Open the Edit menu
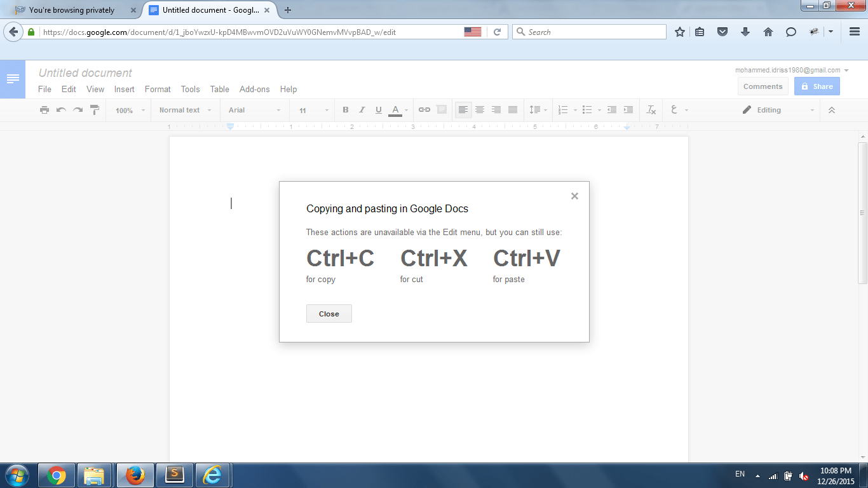Viewport: 868px width, 488px height. (x=69, y=89)
